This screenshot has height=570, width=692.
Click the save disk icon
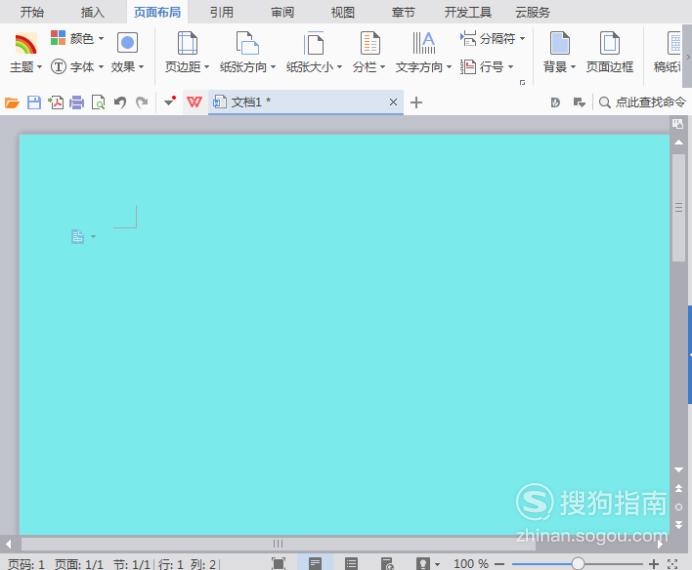click(x=34, y=102)
